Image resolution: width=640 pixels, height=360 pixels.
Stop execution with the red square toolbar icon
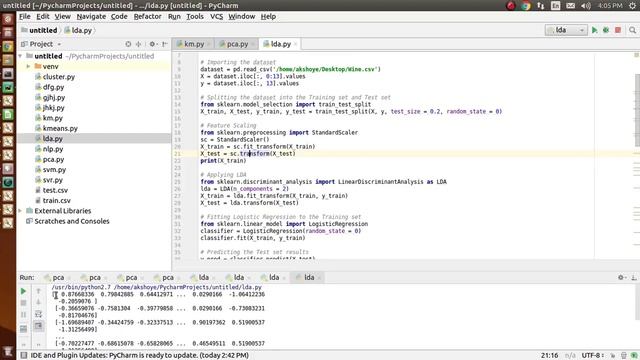click(618, 30)
